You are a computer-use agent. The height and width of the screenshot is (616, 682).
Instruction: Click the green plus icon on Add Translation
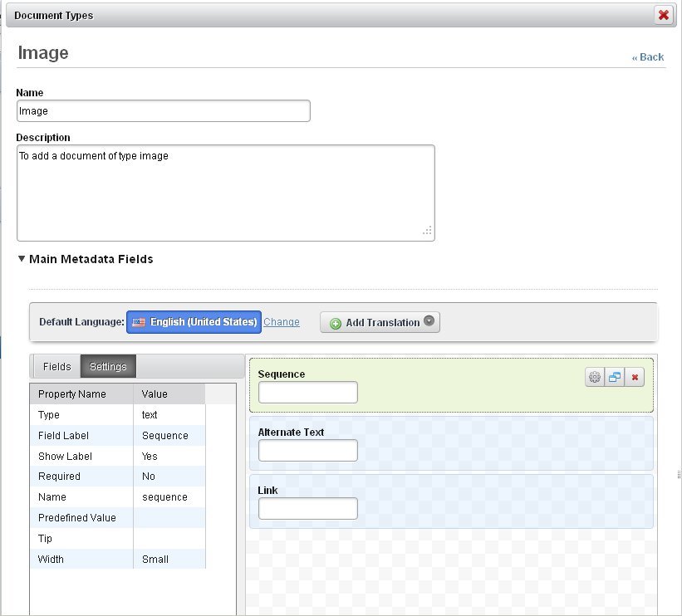pyautogui.click(x=336, y=323)
